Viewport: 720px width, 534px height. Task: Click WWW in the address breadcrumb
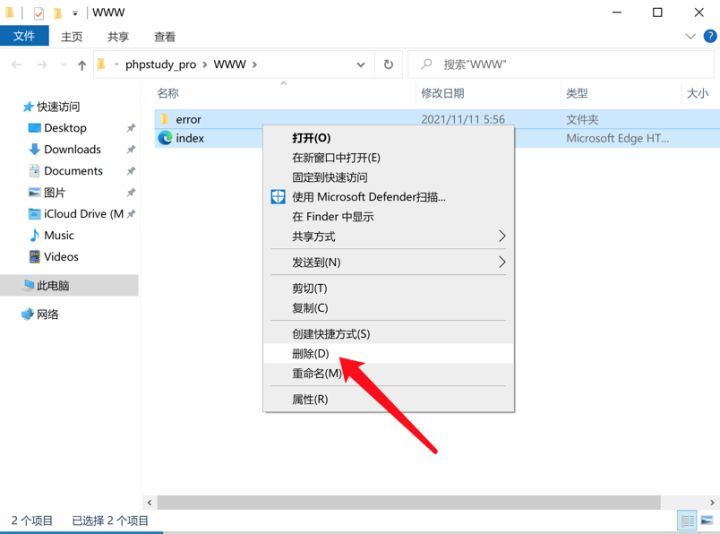230,64
